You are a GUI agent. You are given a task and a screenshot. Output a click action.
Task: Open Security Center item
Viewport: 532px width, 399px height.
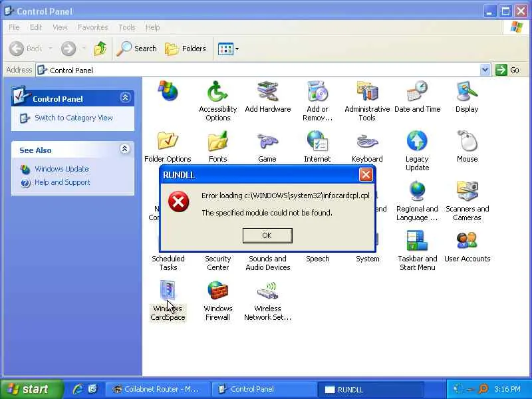click(x=217, y=263)
